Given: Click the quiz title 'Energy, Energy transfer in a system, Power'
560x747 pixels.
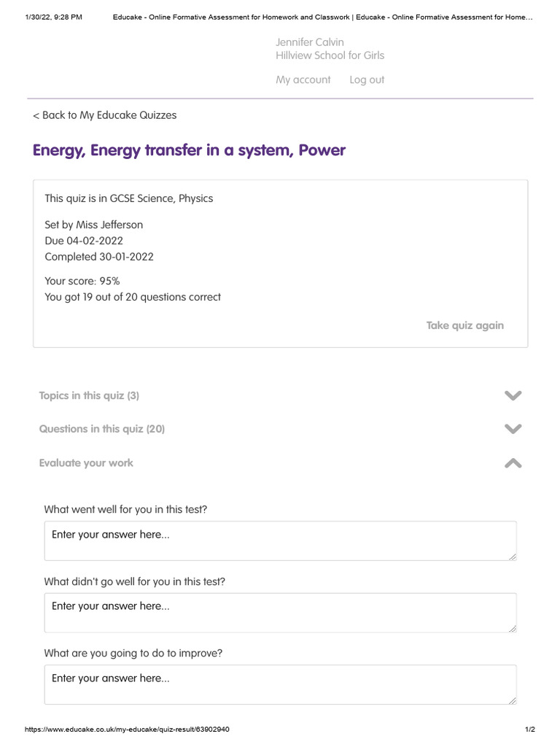Looking at the screenshot, I should tap(189, 150).
